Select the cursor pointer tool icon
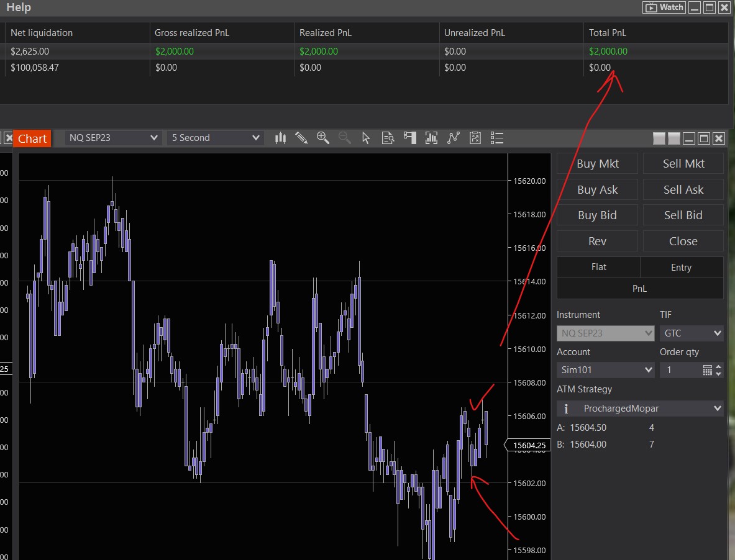This screenshot has height=560, width=735. coord(366,138)
